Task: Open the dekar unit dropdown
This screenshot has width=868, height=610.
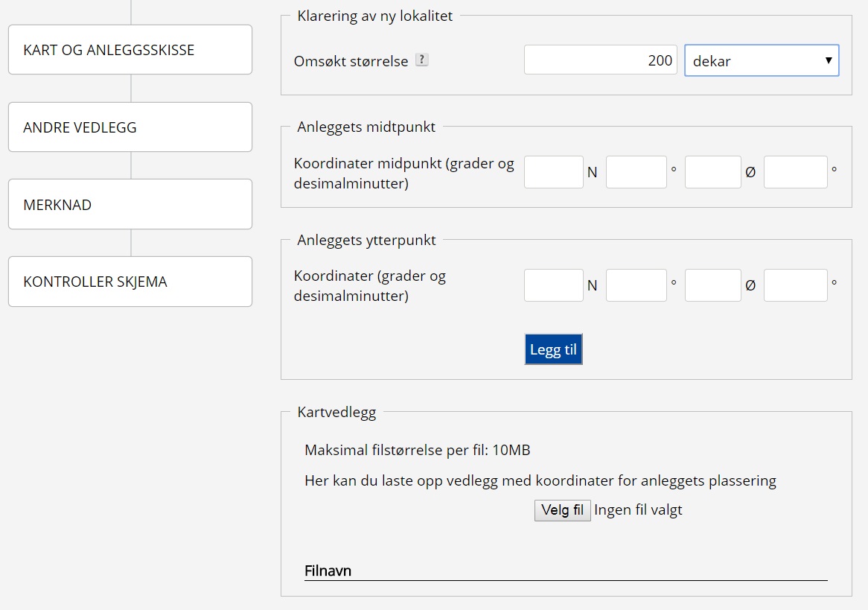Action: (x=761, y=61)
